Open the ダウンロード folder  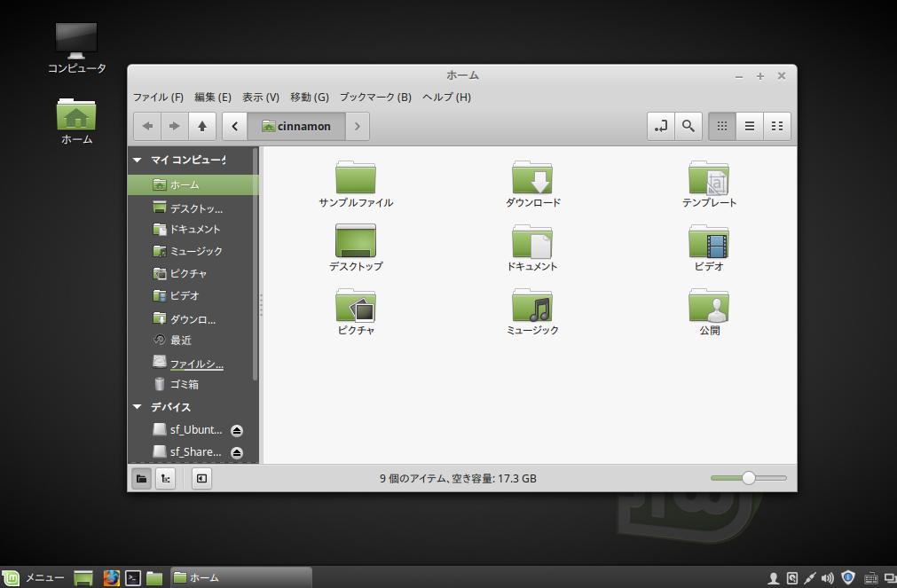pyautogui.click(x=531, y=178)
